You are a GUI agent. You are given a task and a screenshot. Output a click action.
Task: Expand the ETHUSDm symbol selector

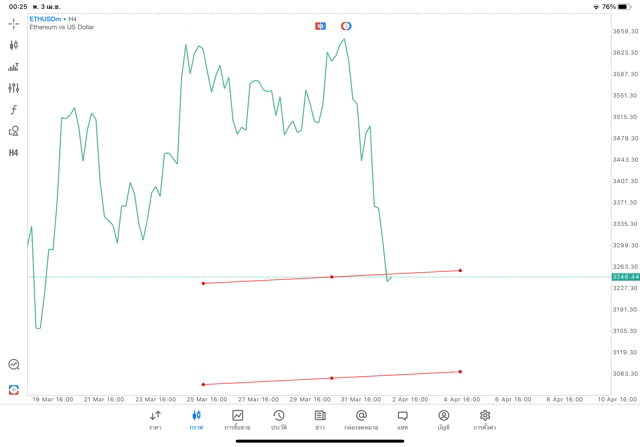pyautogui.click(x=46, y=19)
